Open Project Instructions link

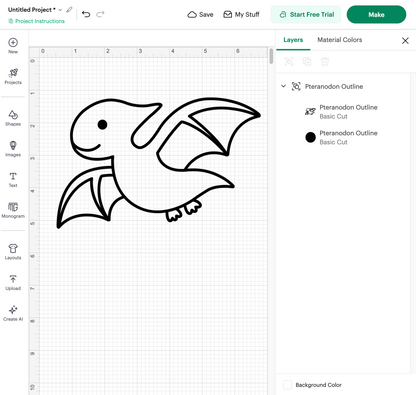coord(37,21)
